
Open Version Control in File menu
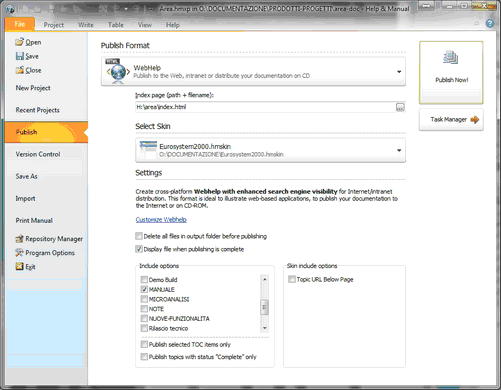pyautogui.click(x=38, y=154)
